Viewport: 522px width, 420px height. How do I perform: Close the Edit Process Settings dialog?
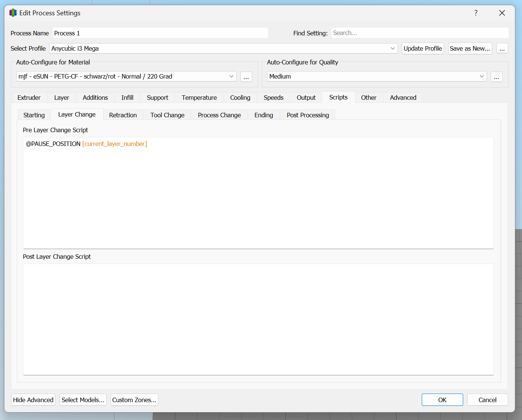click(502, 13)
